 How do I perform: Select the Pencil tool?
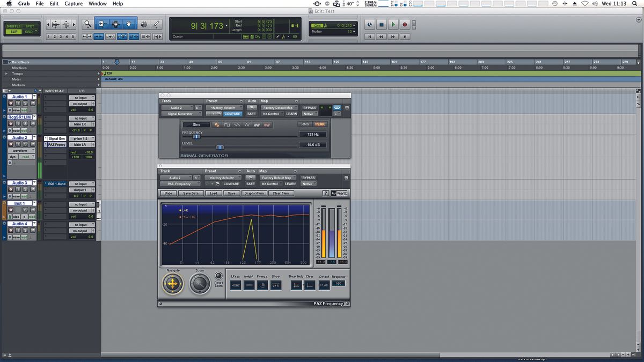coord(156,24)
